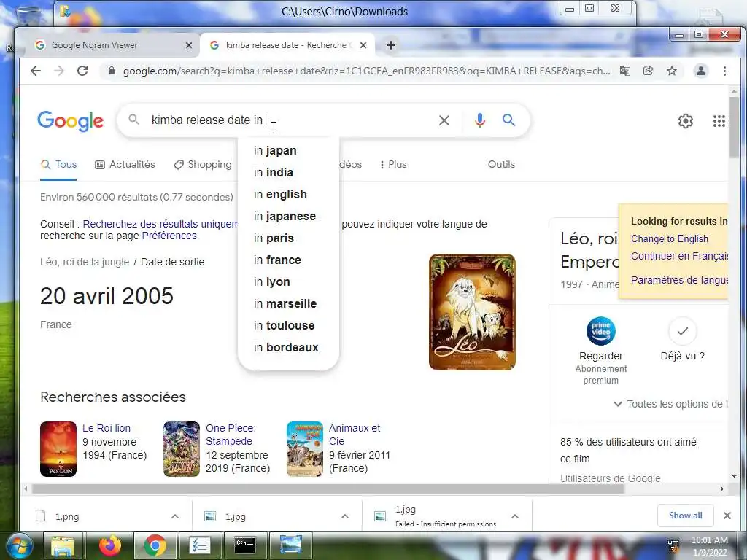Click the Google logo
747x560 pixels.
(71, 121)
